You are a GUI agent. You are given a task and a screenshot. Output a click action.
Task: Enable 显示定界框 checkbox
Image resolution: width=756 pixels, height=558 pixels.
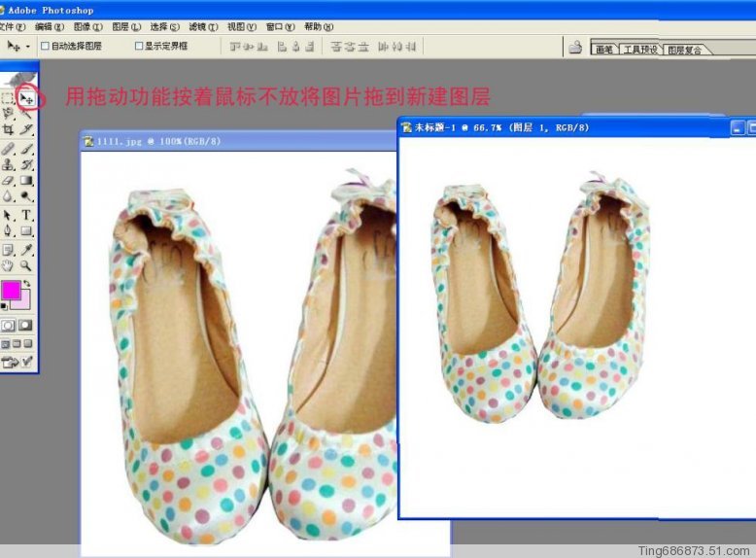pos(139,46)
